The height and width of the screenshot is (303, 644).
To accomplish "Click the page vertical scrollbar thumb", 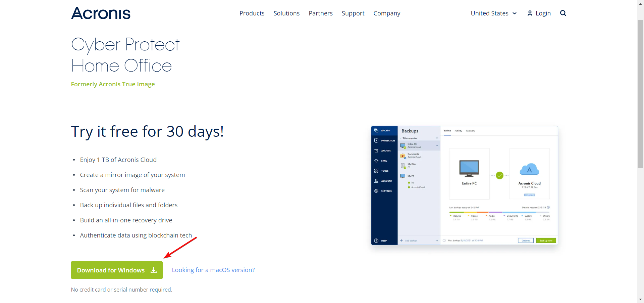I will pos(640,94).
